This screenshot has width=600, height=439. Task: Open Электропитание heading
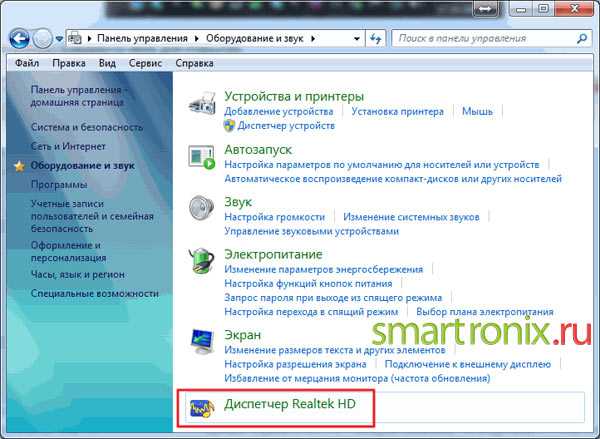point(273,254)
